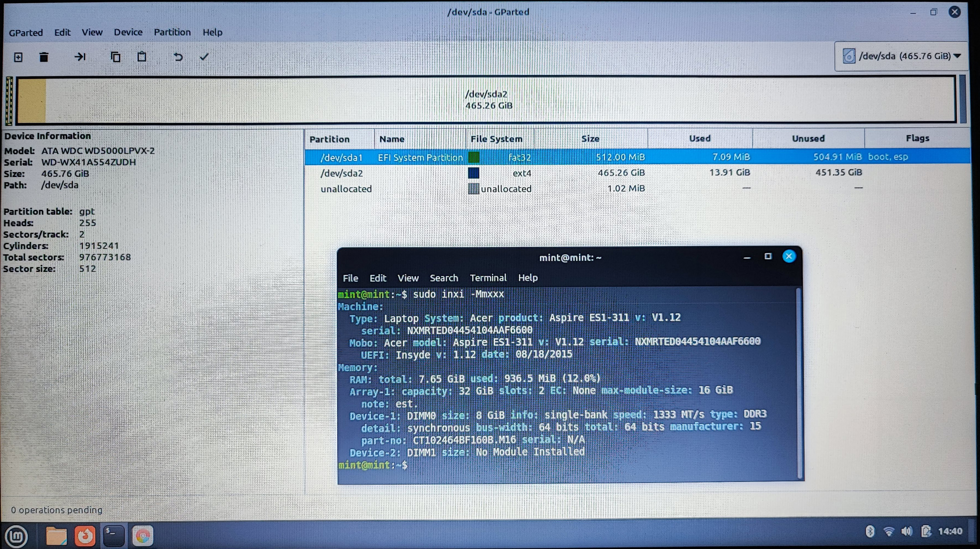Click the Copy partition toolbar icon
This screenshot has width=980, height=549.
(x=115, y=57)
